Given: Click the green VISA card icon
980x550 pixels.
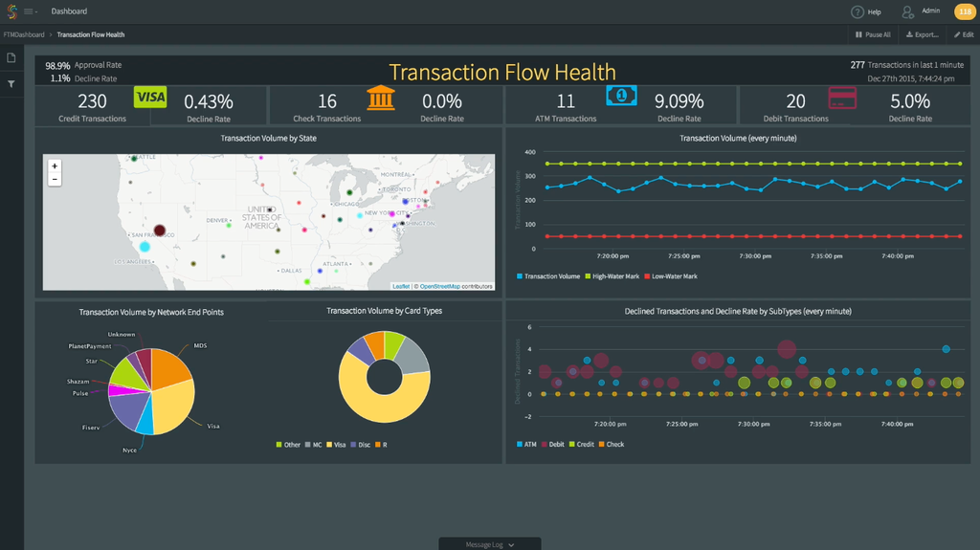Looking at the screenshot, I should tap(150, 97).
